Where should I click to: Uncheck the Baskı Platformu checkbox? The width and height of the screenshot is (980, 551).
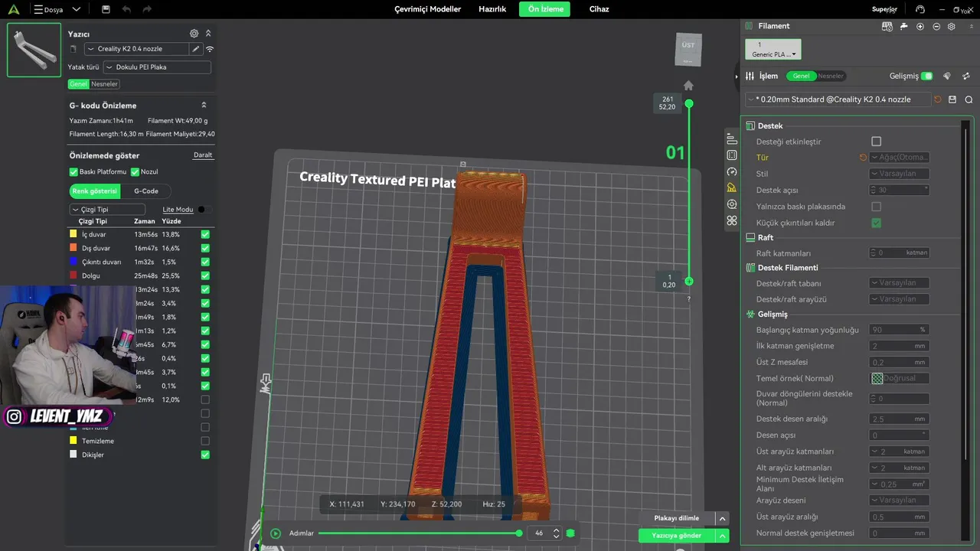(x=73, y=172)
